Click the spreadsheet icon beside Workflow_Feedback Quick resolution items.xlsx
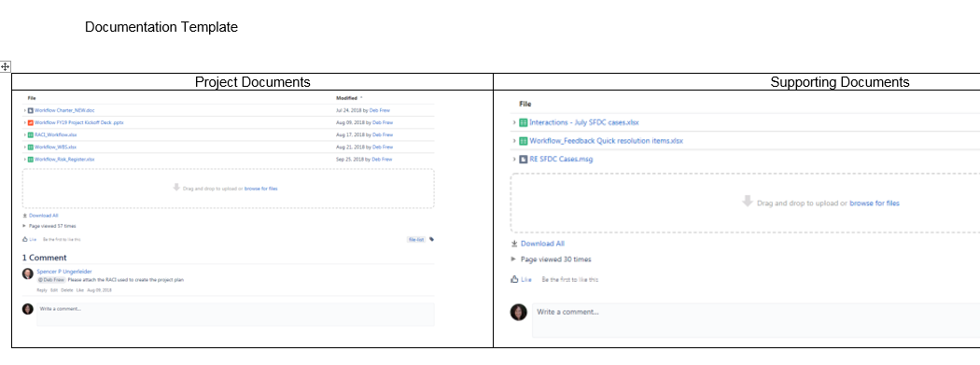980x365 pixels. coord(524,141)
